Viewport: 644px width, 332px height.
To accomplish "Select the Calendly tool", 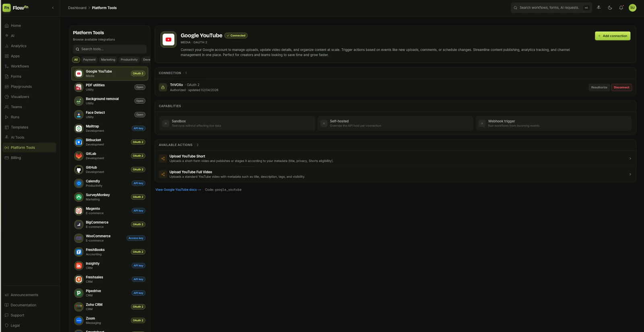I will tap(109, 183).
